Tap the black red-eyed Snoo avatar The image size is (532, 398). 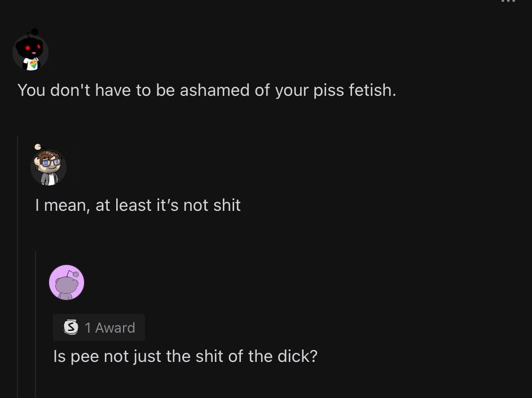pyautogui.click(x=30, y=53)
